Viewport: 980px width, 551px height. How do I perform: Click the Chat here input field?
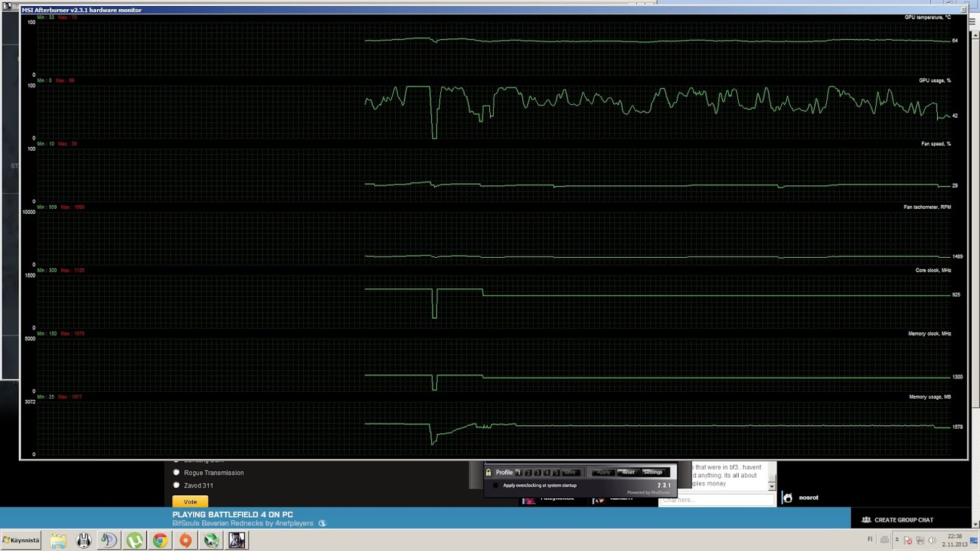[716, 500]
